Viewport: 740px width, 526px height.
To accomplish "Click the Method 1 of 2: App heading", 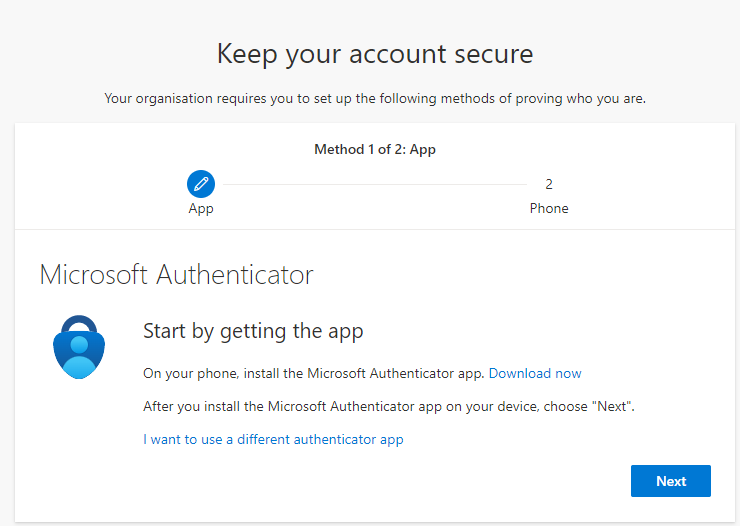I will (x=375, y=150).
